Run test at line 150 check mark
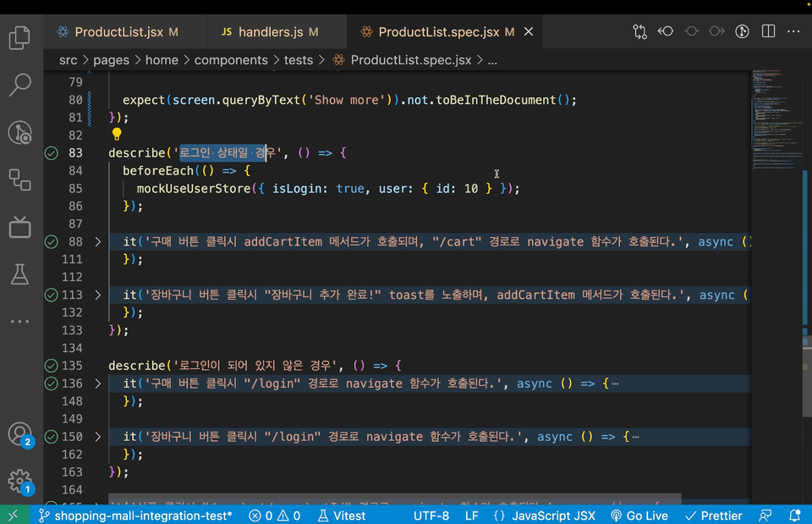This screenshot has height=524, width=812. 51,437
